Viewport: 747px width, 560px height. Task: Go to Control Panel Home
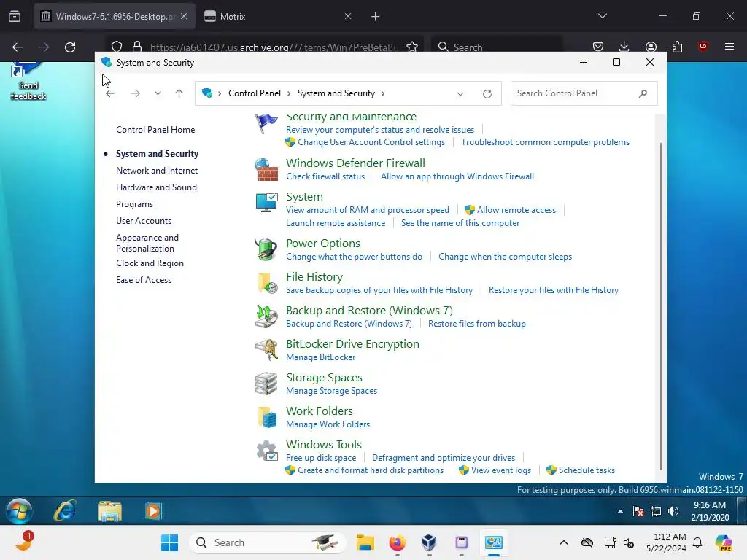pyautogui.click(x=155, y=130)
